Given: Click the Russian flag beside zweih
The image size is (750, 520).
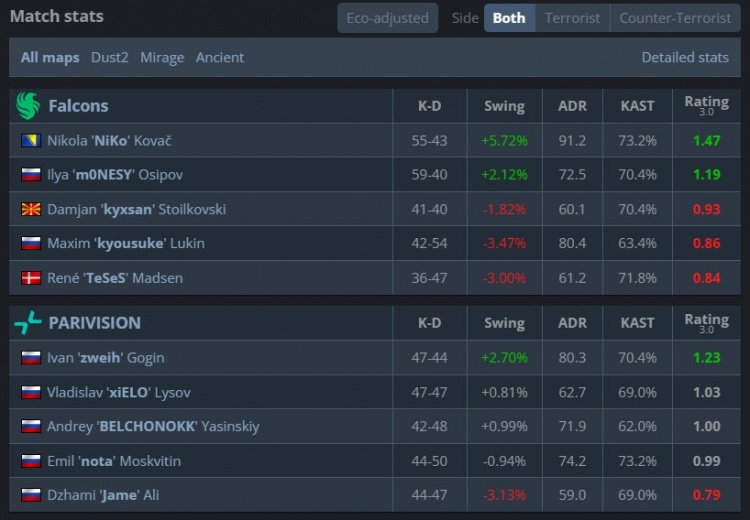Looking at the screenshot, I should click(30, 358).
